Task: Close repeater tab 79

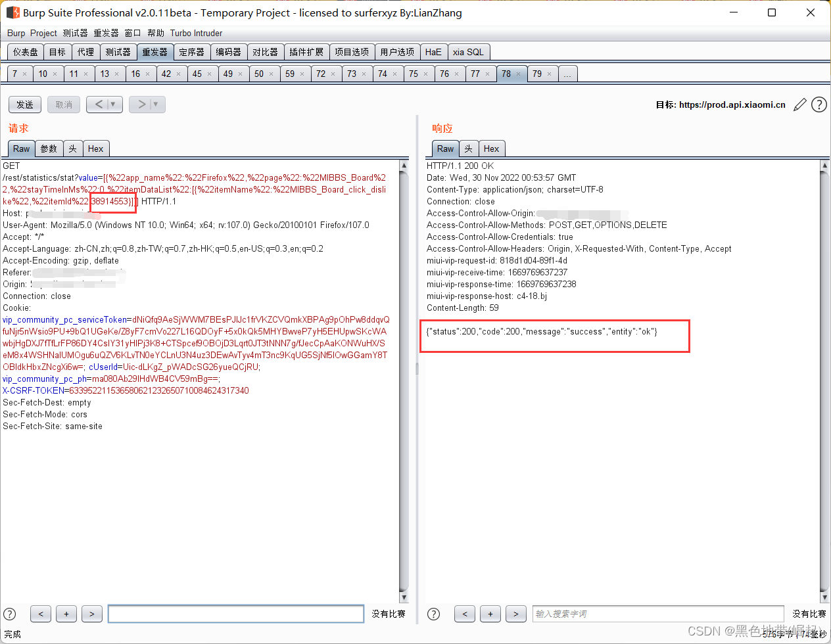Action: click(549, 74)
